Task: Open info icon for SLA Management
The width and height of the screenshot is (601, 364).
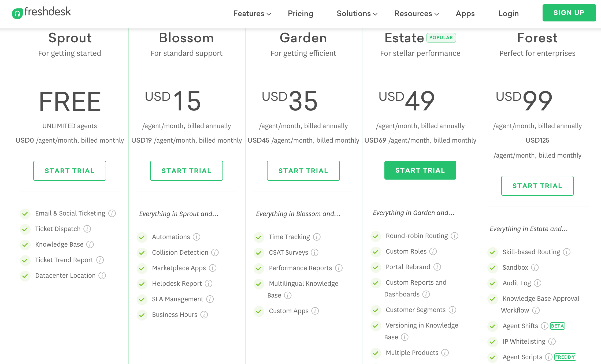Action: [x=210, y=299]
